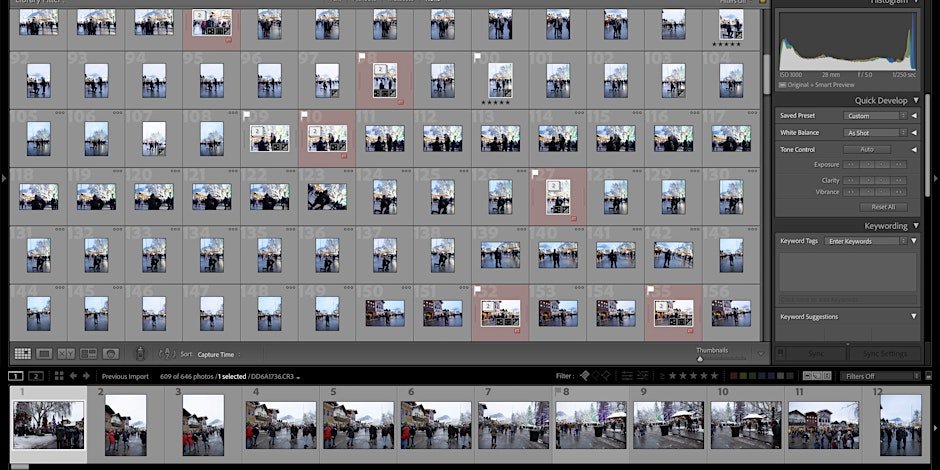Open toolbar options menu arrow
The width and height of the screenshot is (940, 470).
(761, 354)
